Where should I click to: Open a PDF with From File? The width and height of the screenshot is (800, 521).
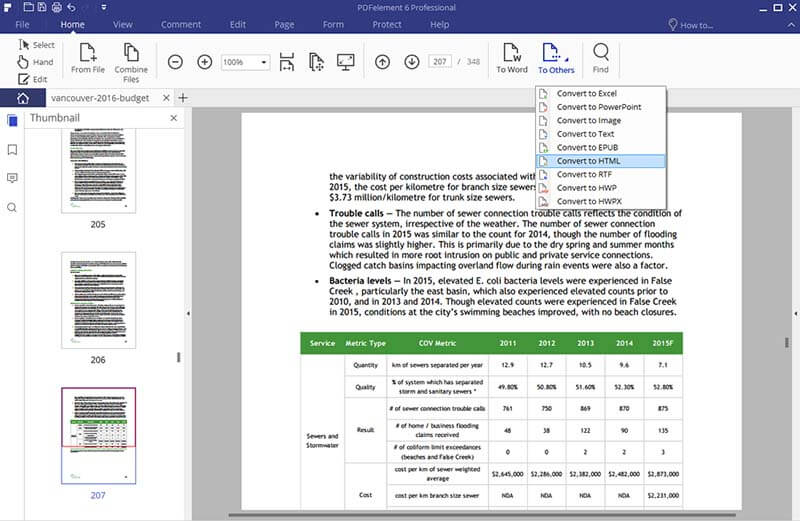tap(88, 58)
